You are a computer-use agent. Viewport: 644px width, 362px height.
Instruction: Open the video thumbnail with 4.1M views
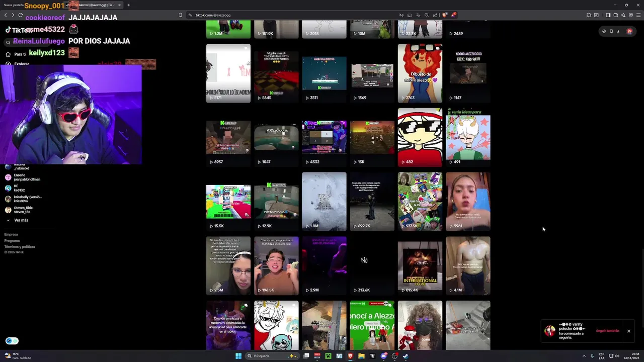click(x=468, y=265)
